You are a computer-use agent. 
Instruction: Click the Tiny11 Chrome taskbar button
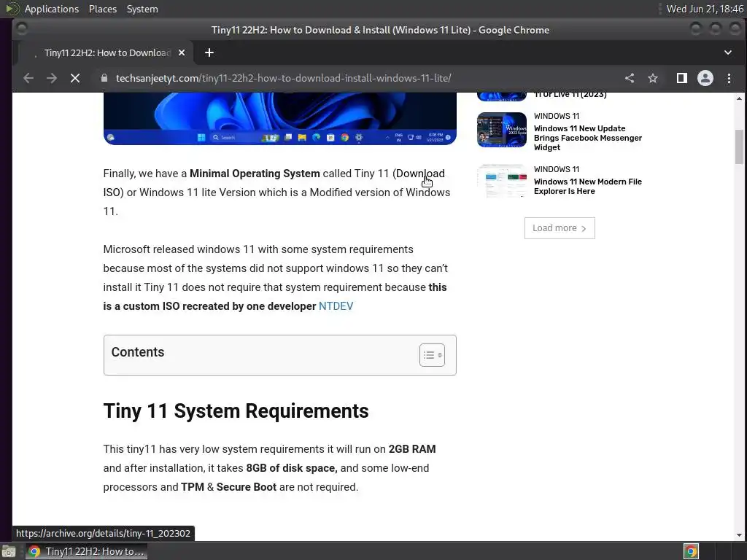(86, 551)
